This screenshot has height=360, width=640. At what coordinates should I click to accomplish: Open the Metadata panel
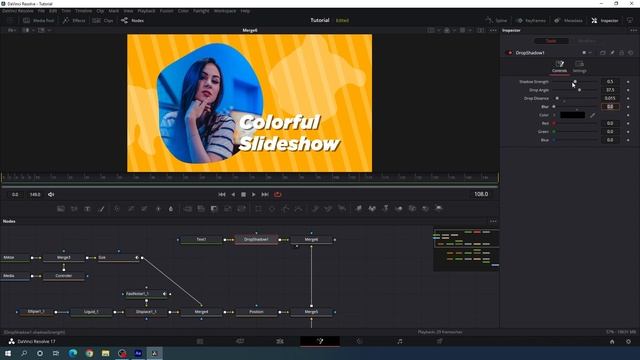click(568, 20)
